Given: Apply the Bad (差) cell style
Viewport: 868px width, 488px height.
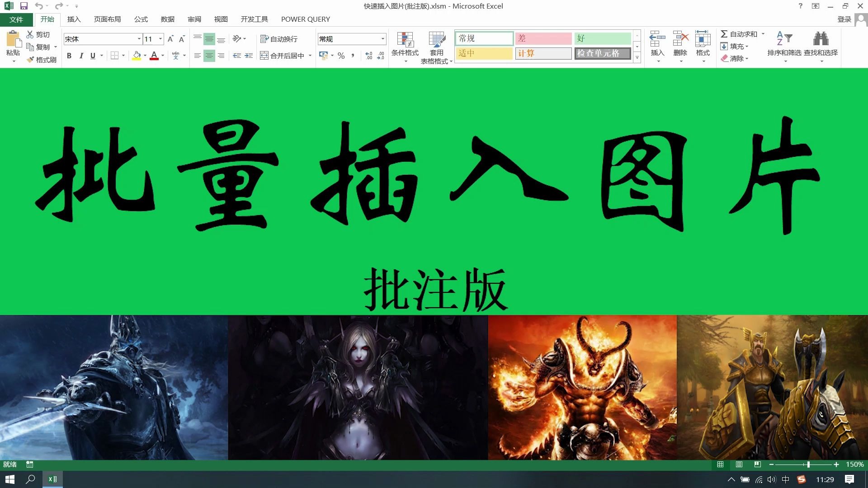Looking at the screenshot, I should coord(543,38).
